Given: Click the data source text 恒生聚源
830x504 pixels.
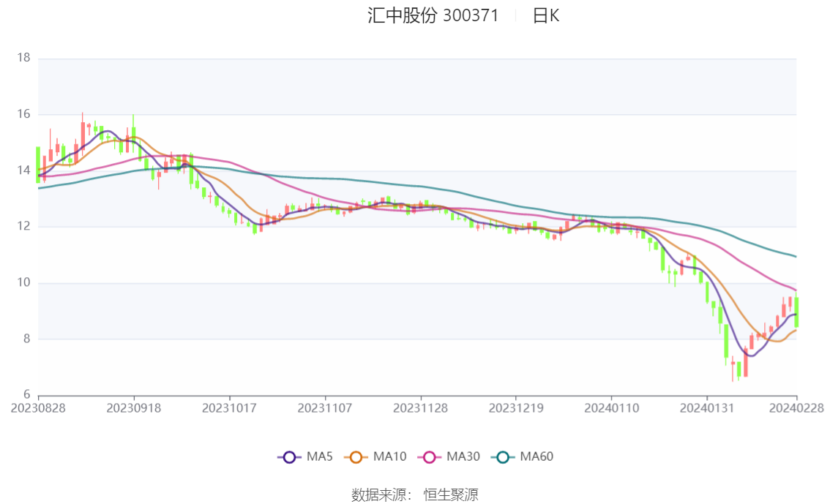Looking at the screenshot, I should tap(451, 495).
